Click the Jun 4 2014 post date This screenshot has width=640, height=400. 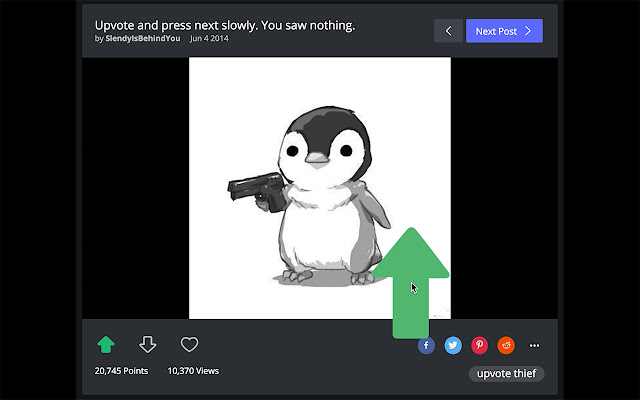[211, 39]
